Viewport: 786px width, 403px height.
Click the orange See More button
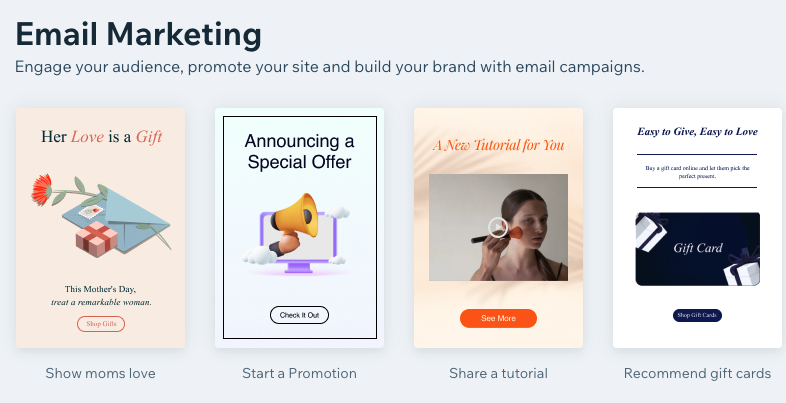tap(498, 318)
